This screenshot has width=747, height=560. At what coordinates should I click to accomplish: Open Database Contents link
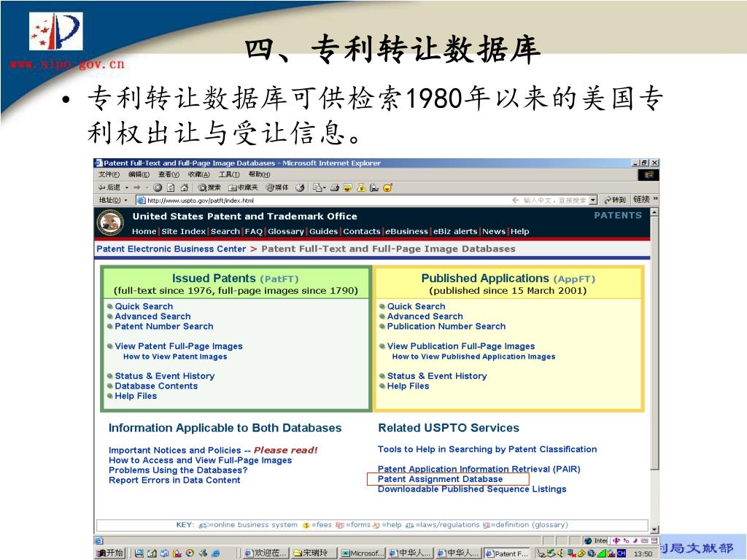(156, 386)
